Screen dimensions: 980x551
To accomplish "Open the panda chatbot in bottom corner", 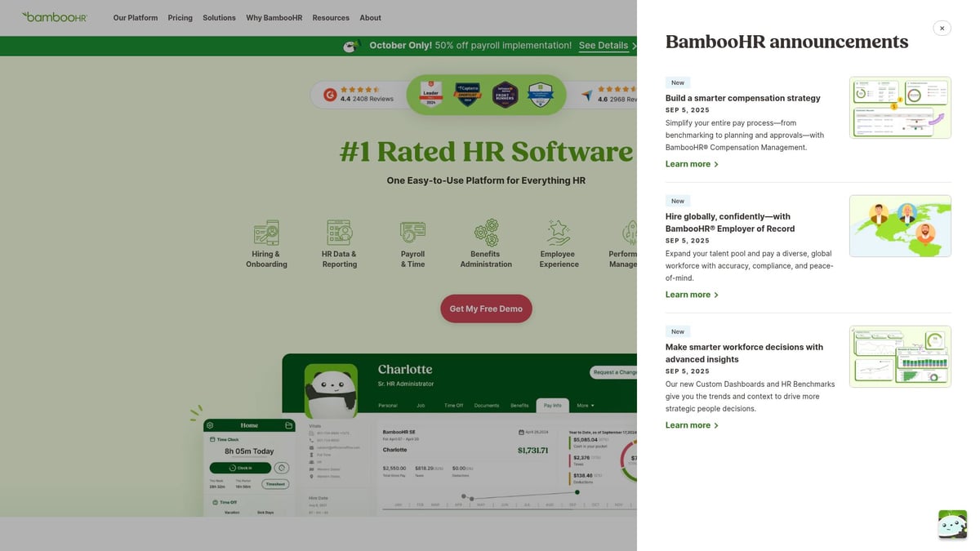I will point(951,525).
